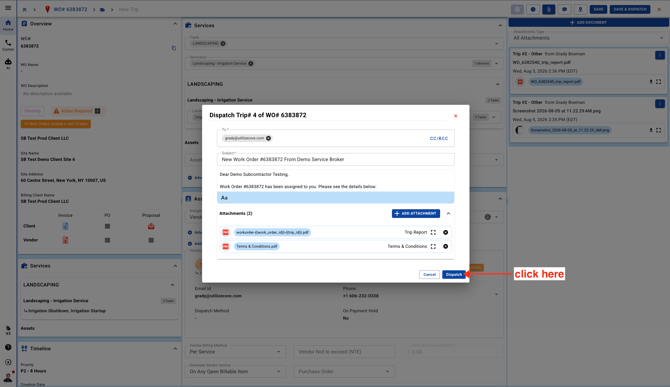Click the Screenshot png thumbnail
670x387 pixels.
pos(520,130)
